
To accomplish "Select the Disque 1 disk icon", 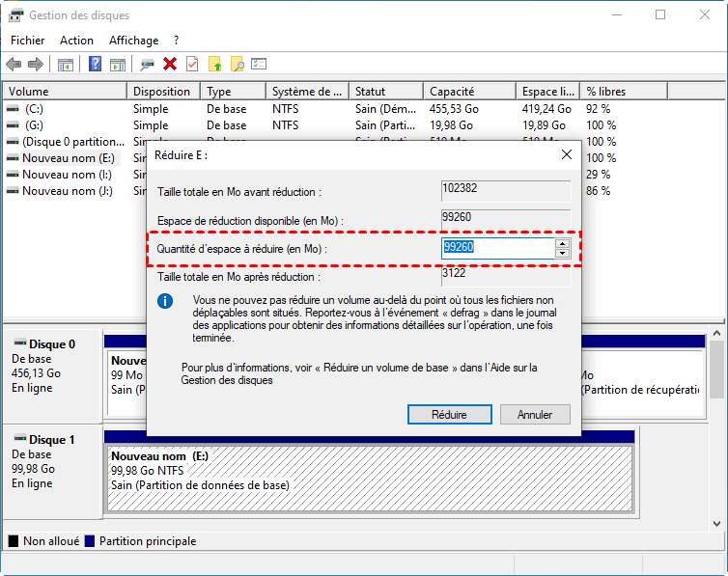I will (x=20, y=438).
